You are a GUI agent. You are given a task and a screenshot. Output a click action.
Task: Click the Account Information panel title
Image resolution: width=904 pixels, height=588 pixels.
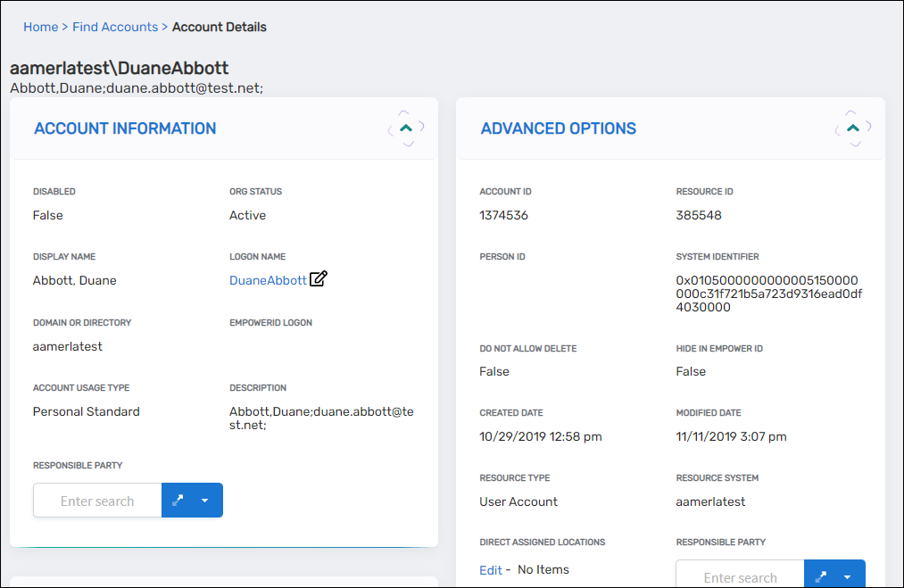click(125, 128)
